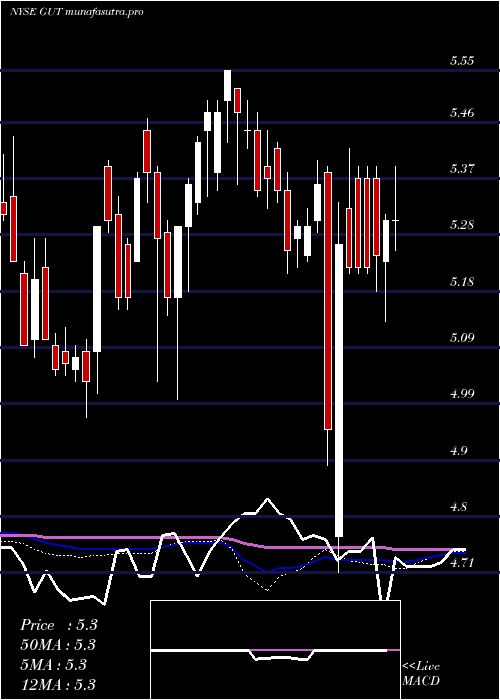This screenshot has width=500, height=700.
Task: Click the 5.55 price axis label
Action: click(x=462, y=62)
